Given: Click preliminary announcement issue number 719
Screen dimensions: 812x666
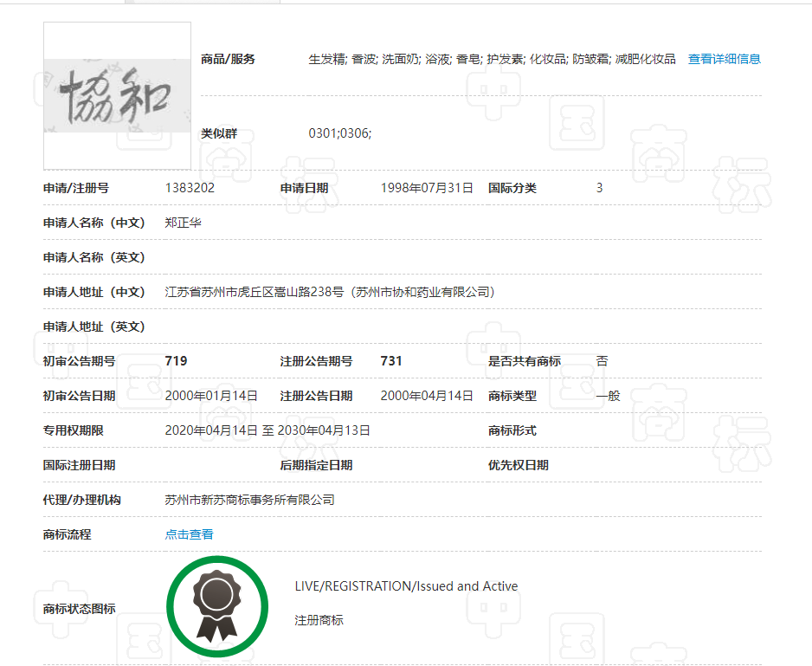Looking at the screenshot, I should pos(176,361).
